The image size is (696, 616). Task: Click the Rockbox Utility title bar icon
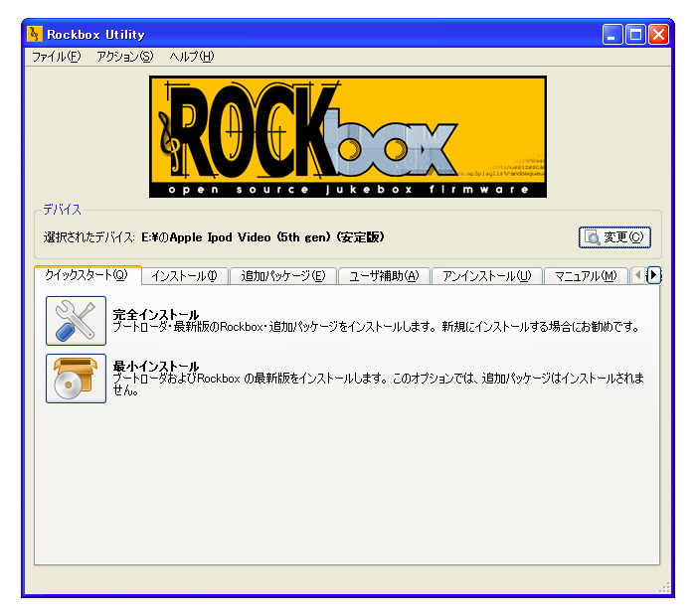pyautogui.click(x=35, y=34)
